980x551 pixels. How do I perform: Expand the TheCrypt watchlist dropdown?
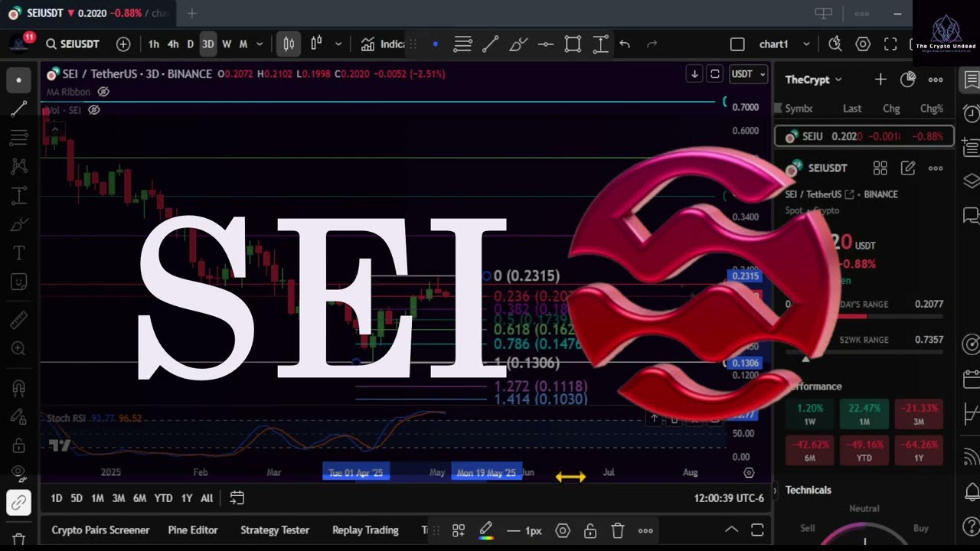point(813,80)
